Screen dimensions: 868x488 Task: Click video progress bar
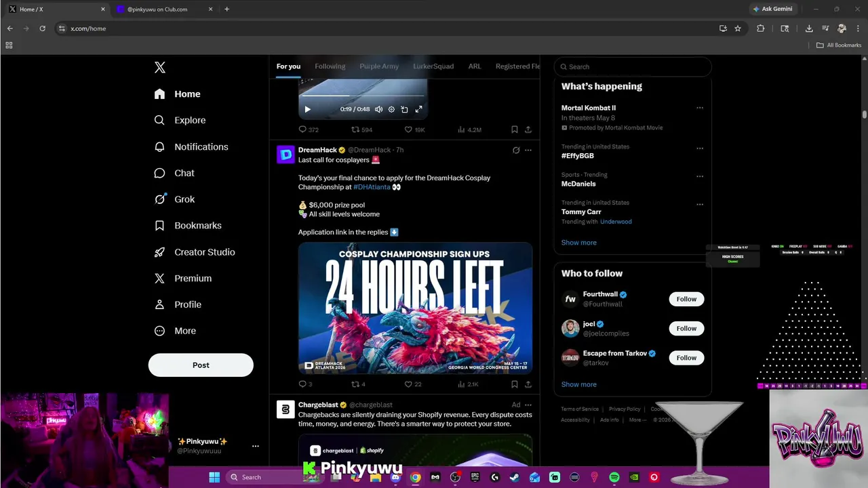[x=363, y=96]
